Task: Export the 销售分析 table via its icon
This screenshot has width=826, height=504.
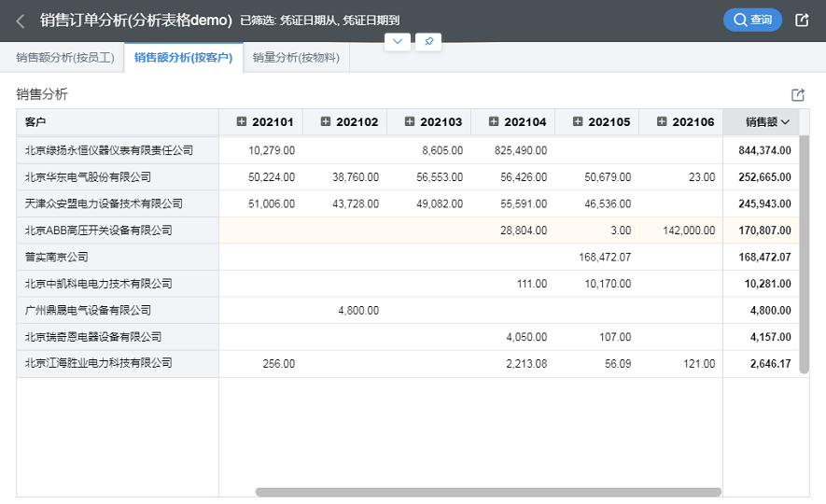Action: (797, 95)
